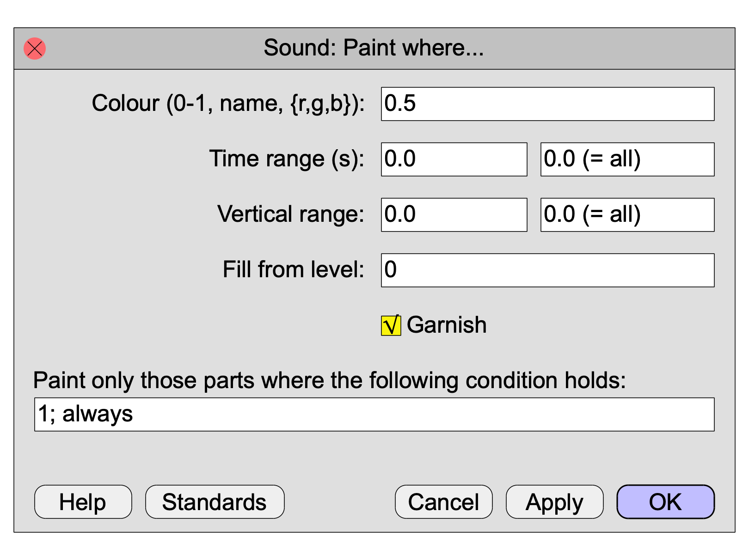Focus the Colour input field
The width and height of the screenshot is (749, 560).
point(547,104)
